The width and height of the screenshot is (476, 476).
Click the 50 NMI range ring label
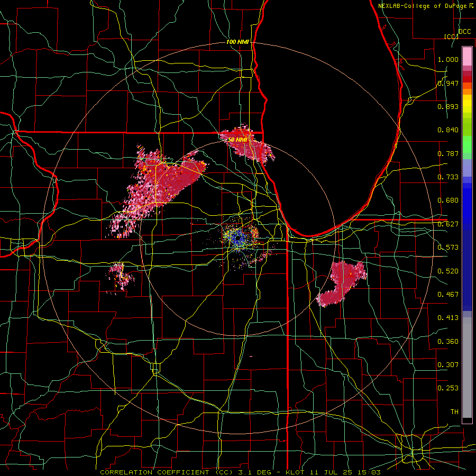coord(237,140)
